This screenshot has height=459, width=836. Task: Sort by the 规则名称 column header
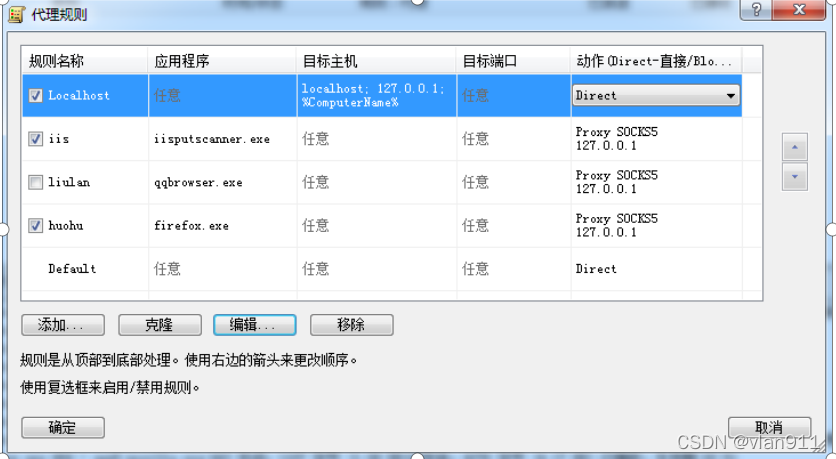(85, 61)
